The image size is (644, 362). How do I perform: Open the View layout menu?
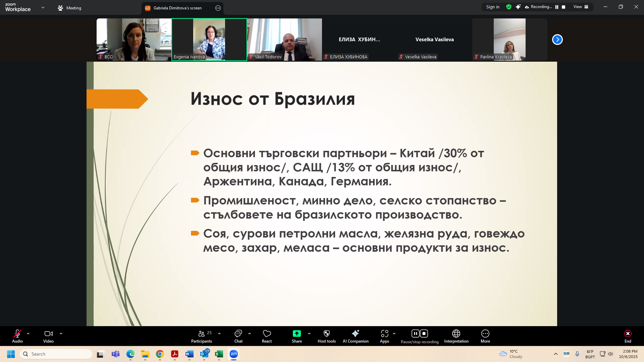[x=581, y=7]
